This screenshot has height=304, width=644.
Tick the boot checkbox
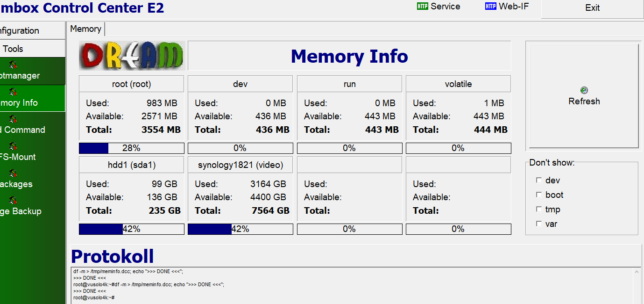(x=539, y=195)
